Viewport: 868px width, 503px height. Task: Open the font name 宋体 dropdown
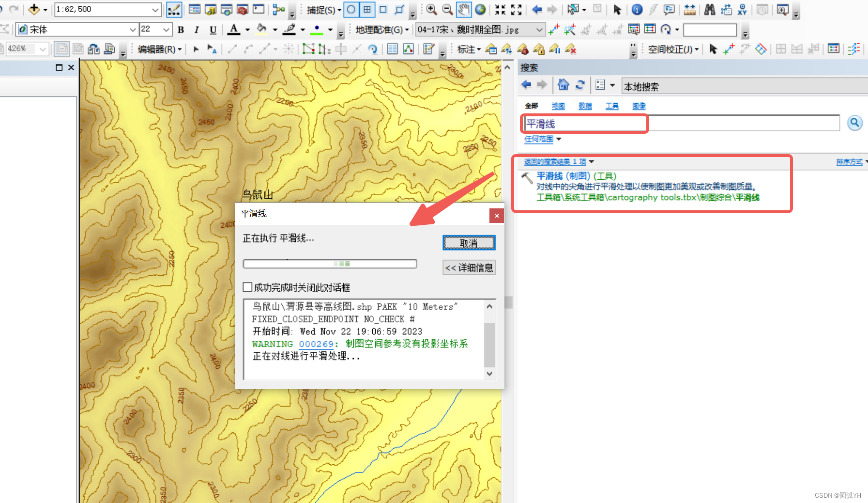[133, 30]
